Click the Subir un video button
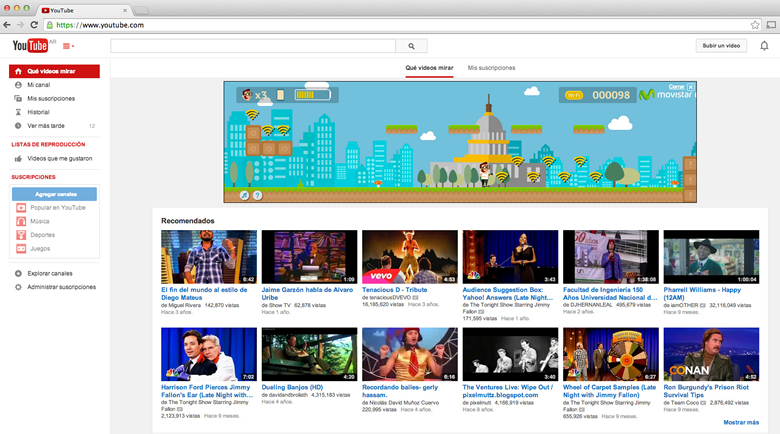This screenshot has height=434, width=780. (721, 46)
